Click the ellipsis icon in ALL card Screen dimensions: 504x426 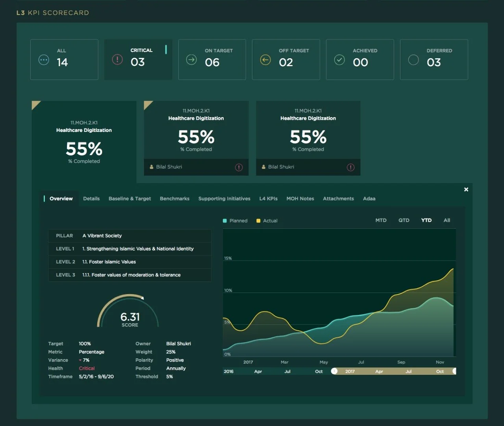[x=44, y=60]
